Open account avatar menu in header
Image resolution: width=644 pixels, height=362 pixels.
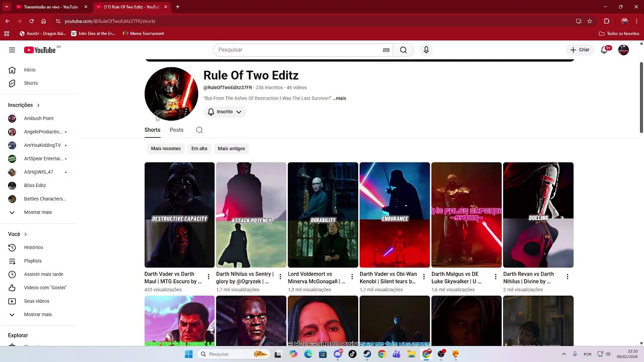[623, 50]
